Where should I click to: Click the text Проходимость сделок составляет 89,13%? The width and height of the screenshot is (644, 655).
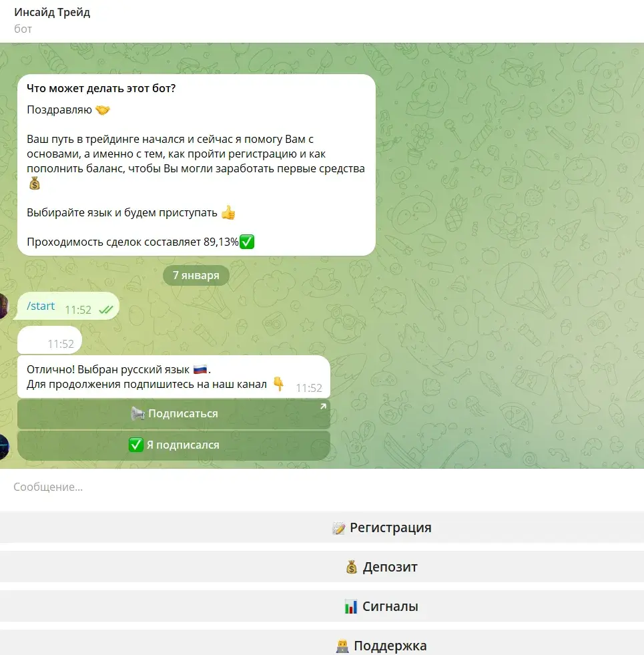point(133,242)
